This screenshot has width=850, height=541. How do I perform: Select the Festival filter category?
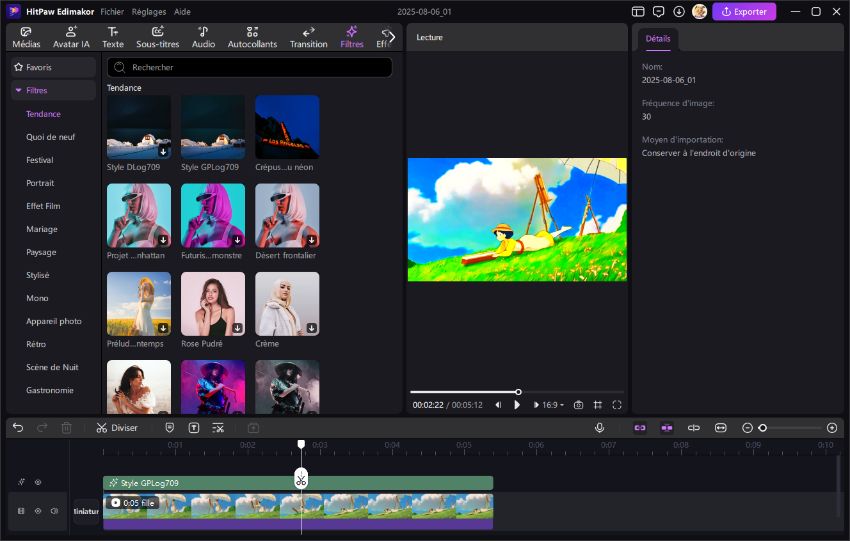pyautogui.click(x=40, y=160)
